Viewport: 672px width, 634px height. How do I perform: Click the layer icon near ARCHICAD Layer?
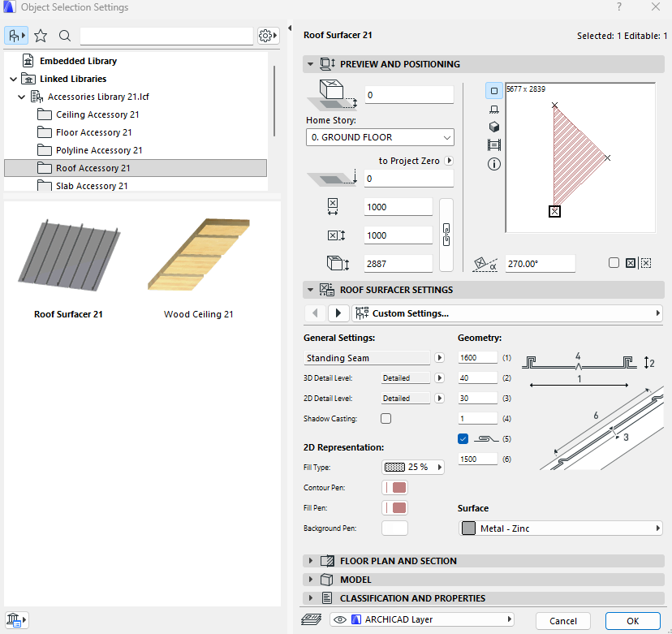tap(311, 619)
